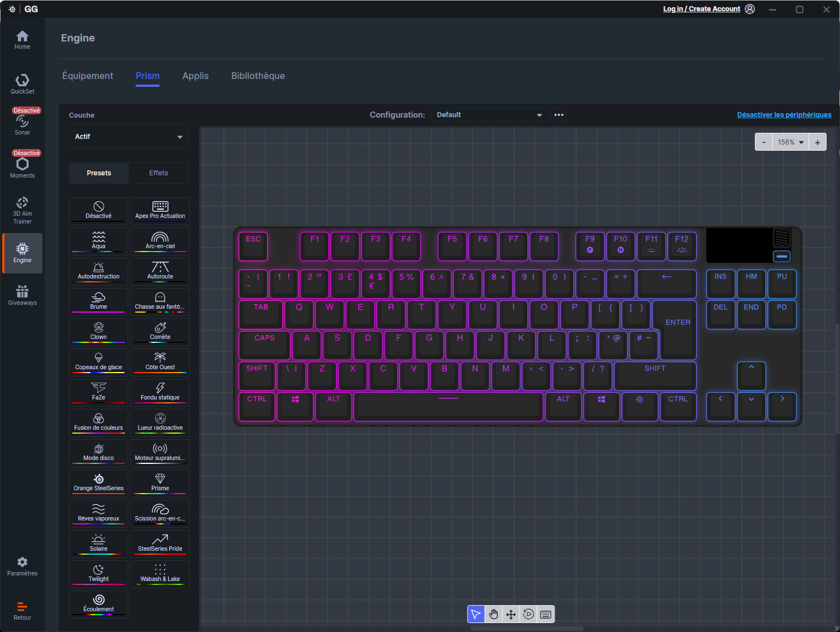Screen dimensions: 840x632
Task: Switch to the Bibliothèque tab
Action: 258,76
